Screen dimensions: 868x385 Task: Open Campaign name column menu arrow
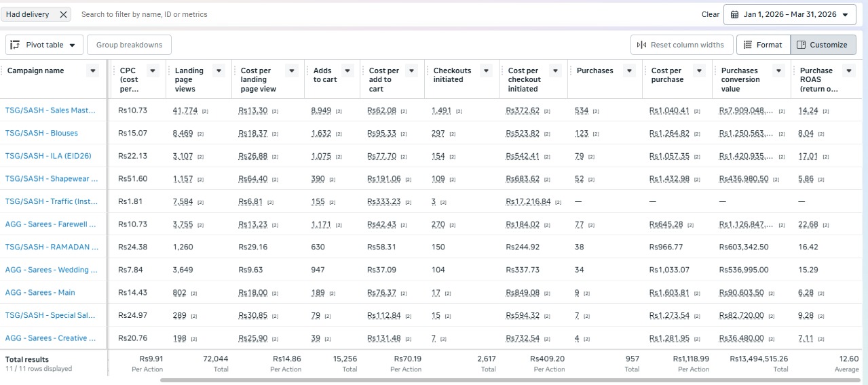tap(93, 70)
